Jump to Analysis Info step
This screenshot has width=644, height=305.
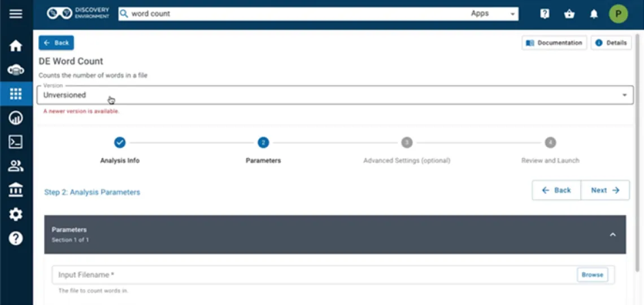point(120,143)
